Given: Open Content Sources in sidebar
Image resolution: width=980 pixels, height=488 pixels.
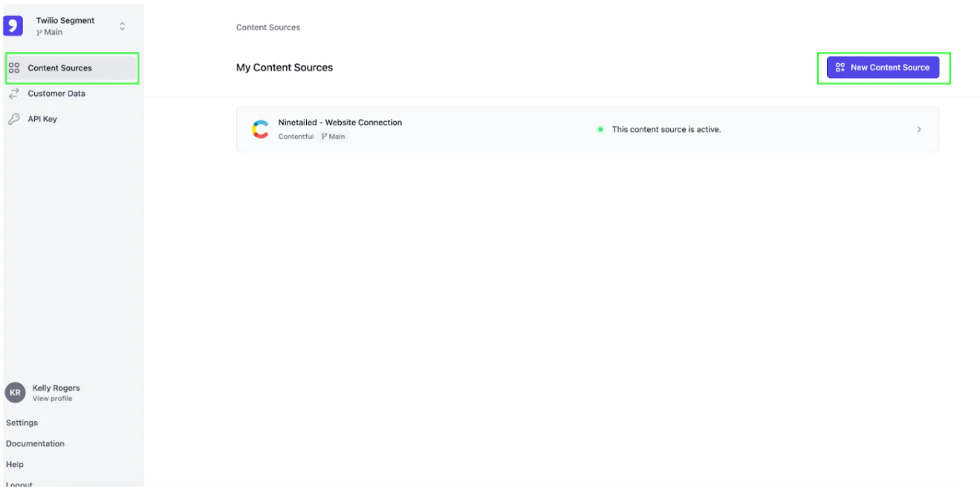Looking at the screenshot, I should [x=59, y=68].
